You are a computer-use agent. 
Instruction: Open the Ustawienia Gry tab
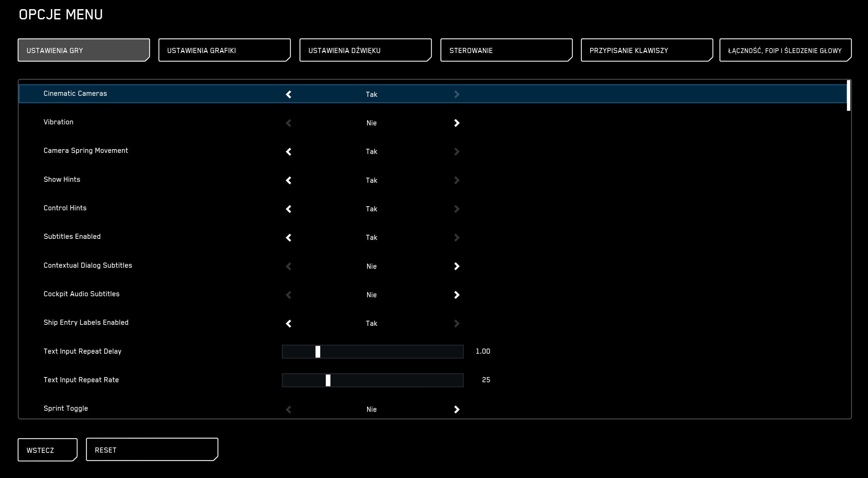point(84,50)
